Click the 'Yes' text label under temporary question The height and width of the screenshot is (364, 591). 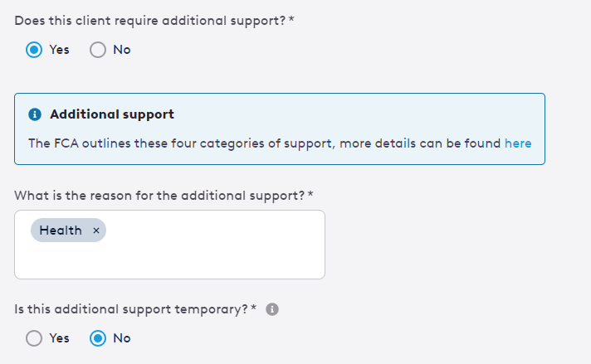[59, 338]
